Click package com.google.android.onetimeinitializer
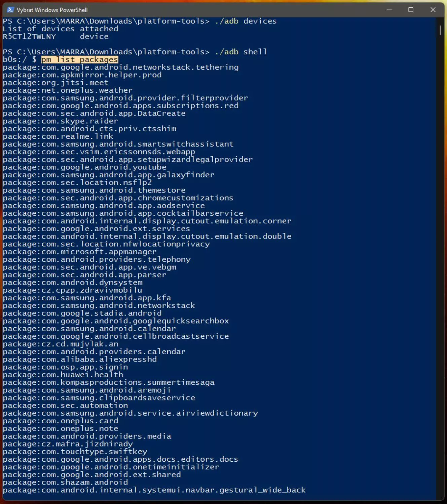Image resolution: width=447 pixels, height=504 pixels. coord(111,467)
